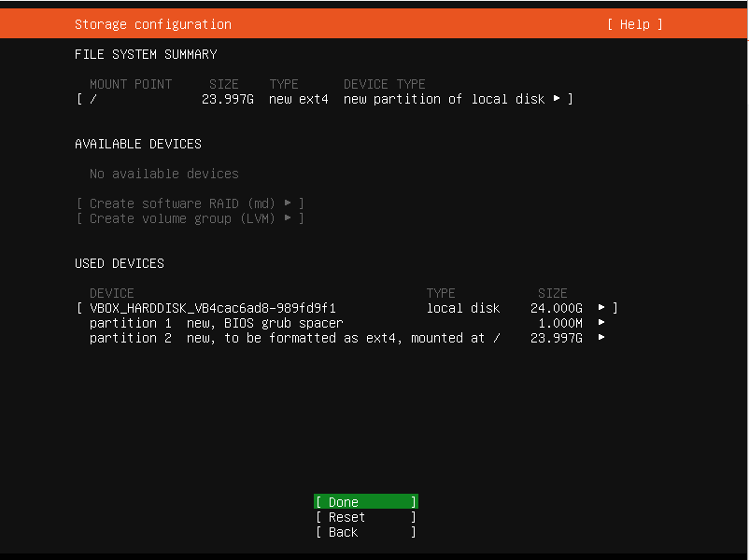This screenshot has width=749, height=560.
Task: Go Back to previous screen
Action: (x=366, y=532)
